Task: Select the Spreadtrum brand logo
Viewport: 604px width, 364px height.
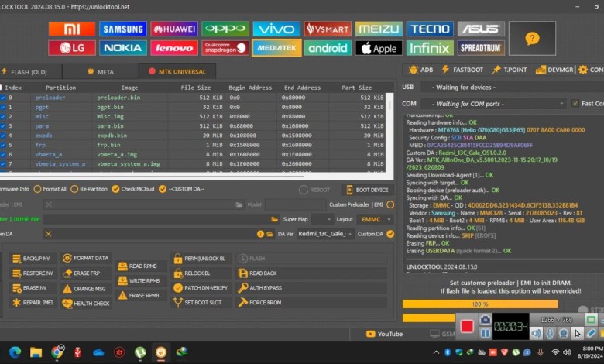Action: (x=481, y=48)
